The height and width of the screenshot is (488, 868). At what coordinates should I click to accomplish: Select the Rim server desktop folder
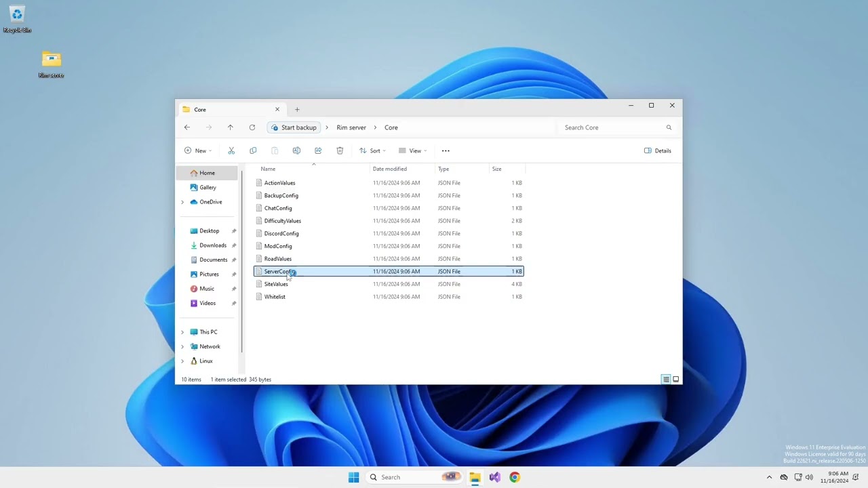(52, 64)
